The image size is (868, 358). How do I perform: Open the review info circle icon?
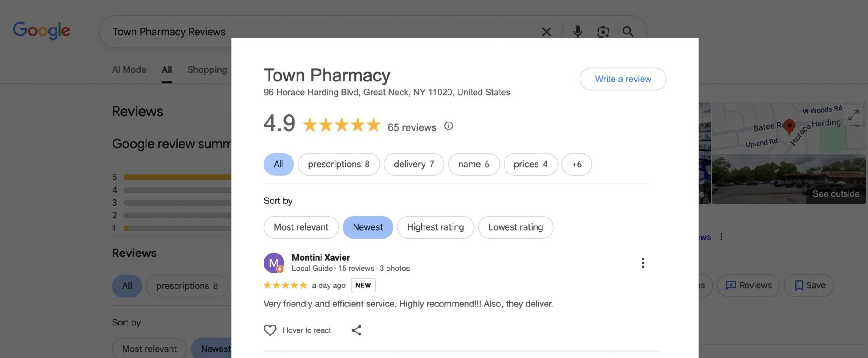pyautogui.click(x=448, y=127)
